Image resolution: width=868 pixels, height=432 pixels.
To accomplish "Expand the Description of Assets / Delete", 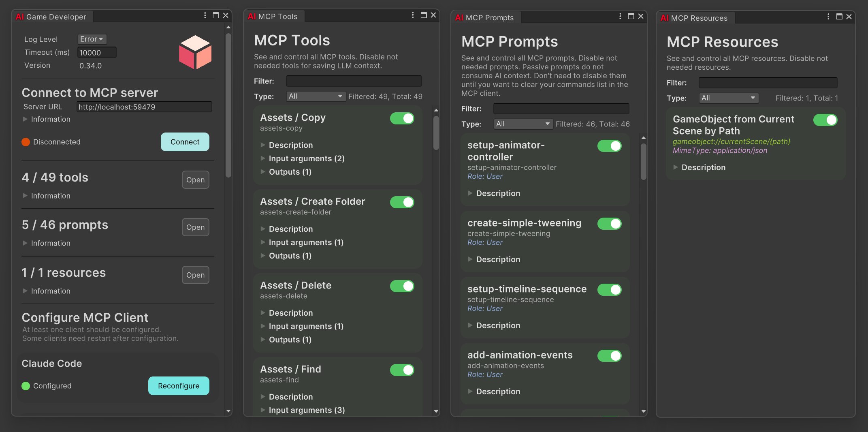I will (x=290, y=312).
